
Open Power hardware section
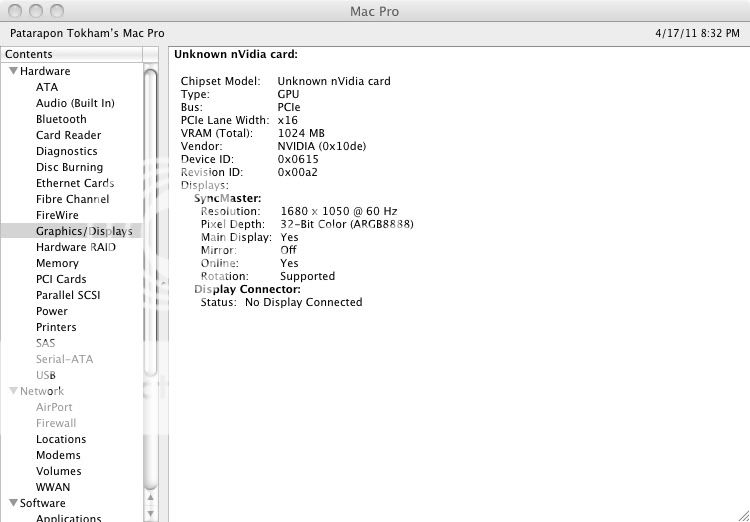coord(52,311)
